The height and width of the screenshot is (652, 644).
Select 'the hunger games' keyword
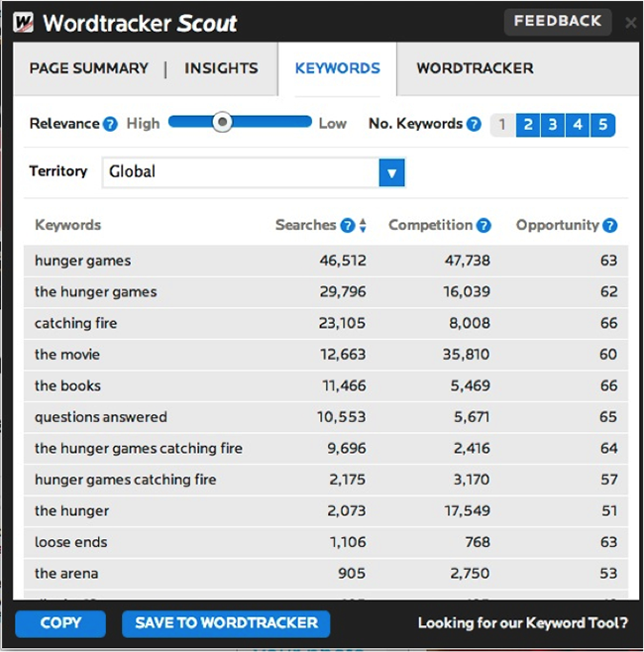coord(96,292)
